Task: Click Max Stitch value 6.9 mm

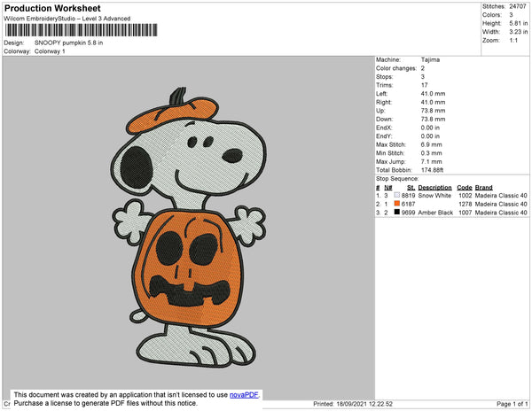Action: (x=431, y=144)
